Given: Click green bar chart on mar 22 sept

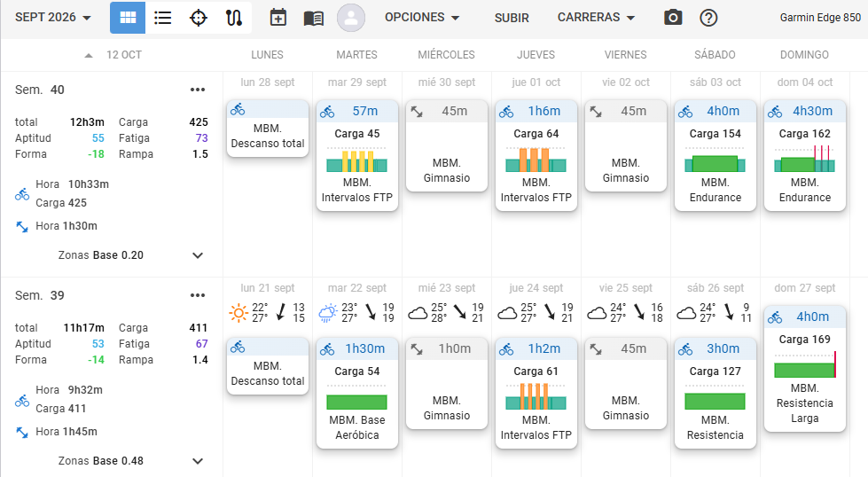Looking at the screenshot, I should 357,402.
